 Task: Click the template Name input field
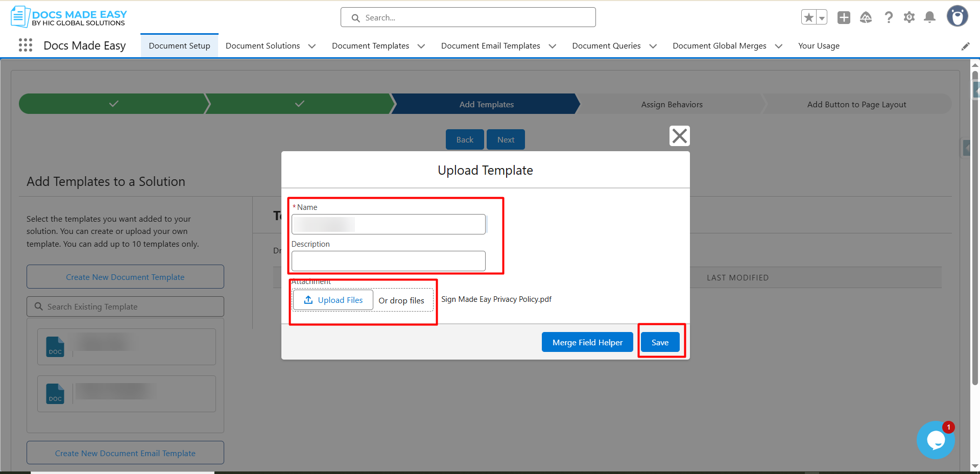[x=389, y=224]
